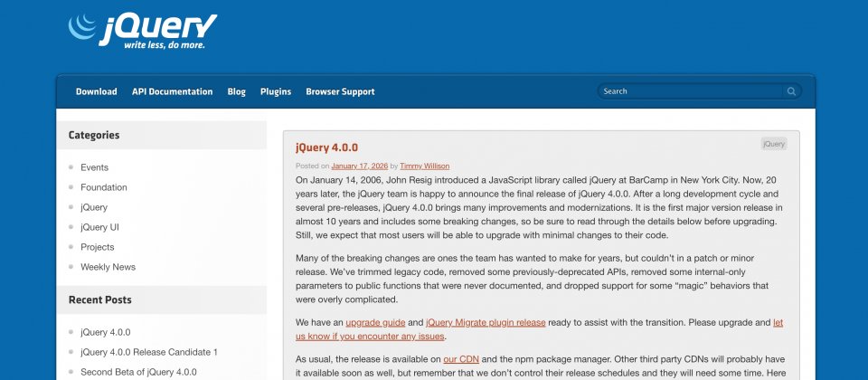Click the search magnifier icon
The width and height of the screenshot is (868, 380).
pos(791,91)
